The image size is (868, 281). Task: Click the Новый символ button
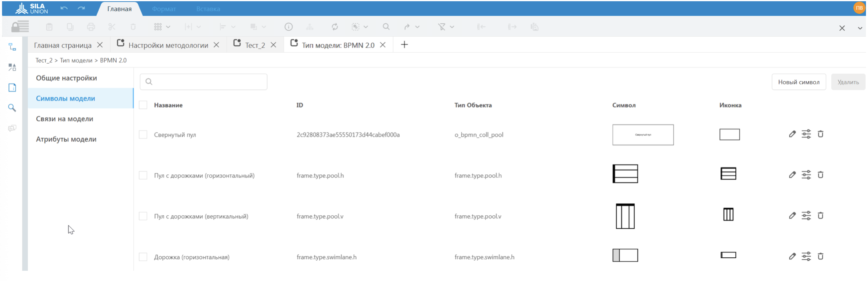(x=798, y=82)
